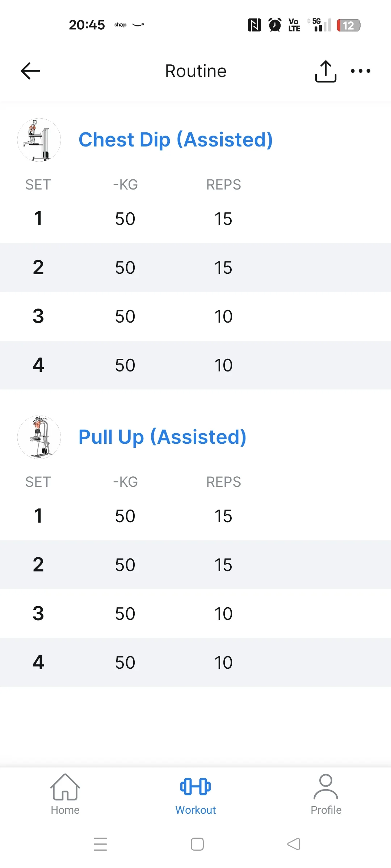Switch to the Home tab
This screenshot has width=391, height=868.
pyautogui.click(x=65, y=794)
